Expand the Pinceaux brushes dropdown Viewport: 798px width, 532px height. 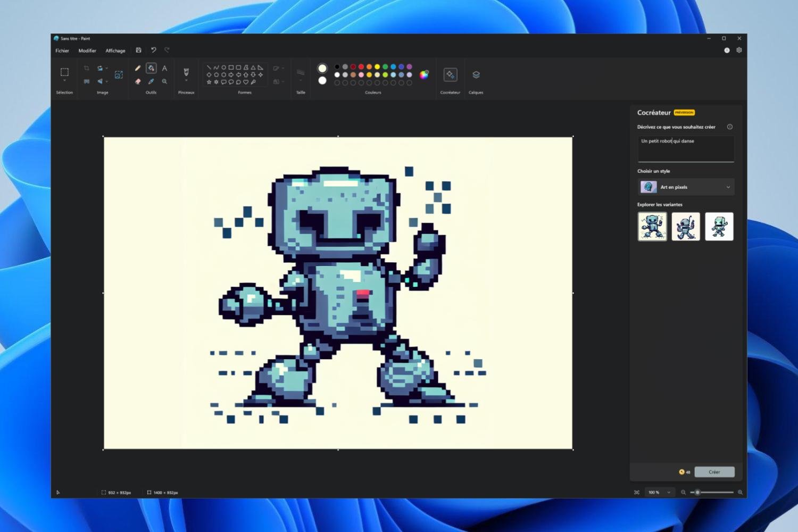pos(186,80)
